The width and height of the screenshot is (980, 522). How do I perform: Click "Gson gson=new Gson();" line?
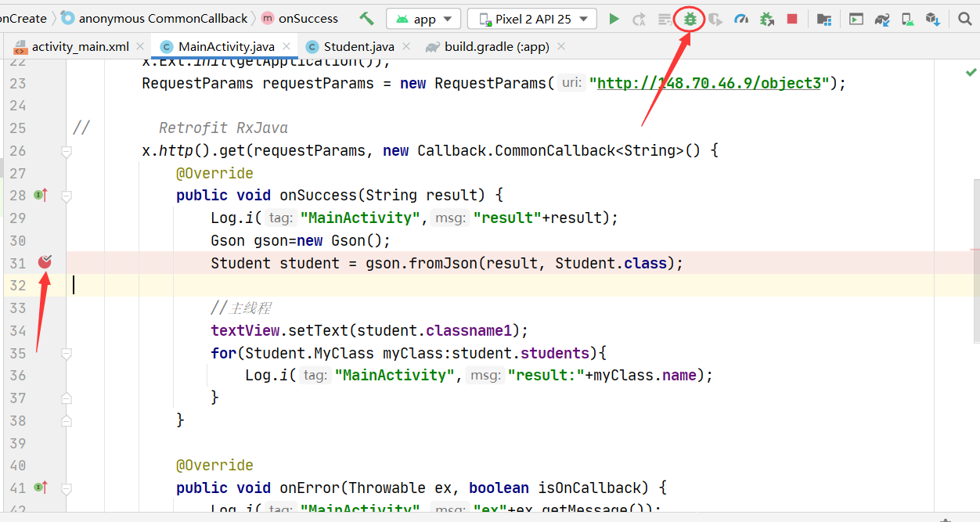click(301, 240)
